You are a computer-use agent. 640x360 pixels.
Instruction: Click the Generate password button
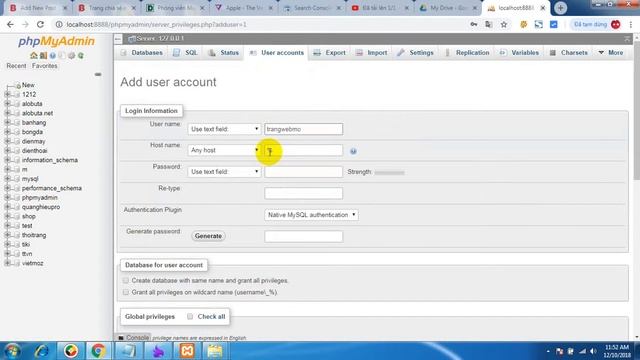click(208, 236)
